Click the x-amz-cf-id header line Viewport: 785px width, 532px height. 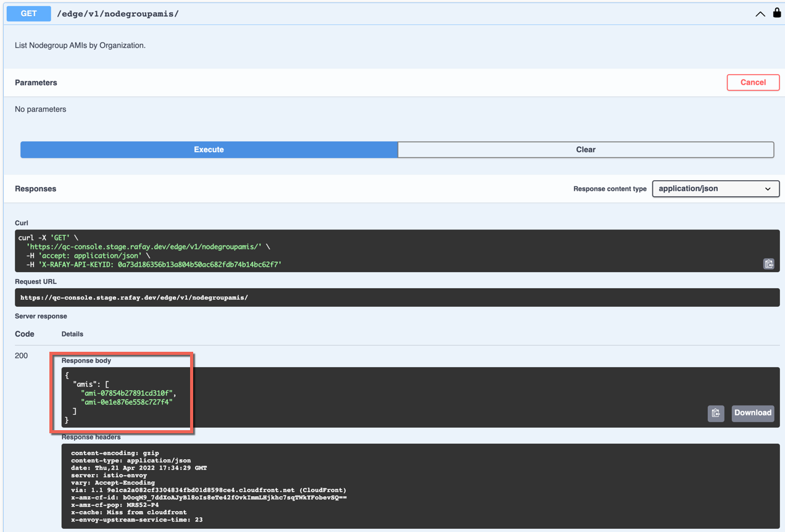click(x=209, y=497)
